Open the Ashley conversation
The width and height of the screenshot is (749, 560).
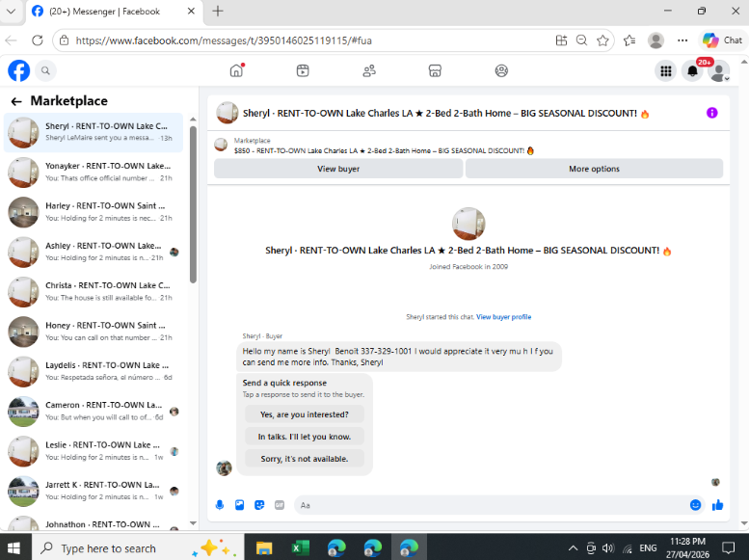[x=94, y=252]
